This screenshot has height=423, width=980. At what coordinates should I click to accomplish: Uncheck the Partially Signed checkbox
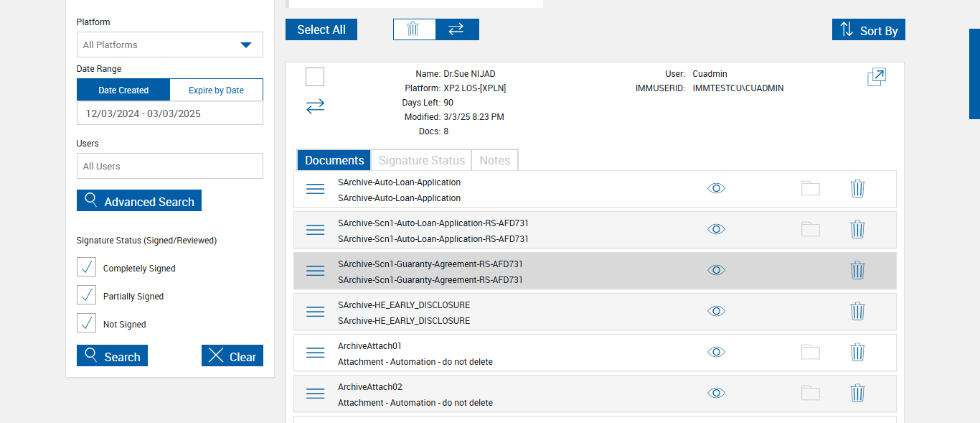pyautogui.click(x=86, y=295)
